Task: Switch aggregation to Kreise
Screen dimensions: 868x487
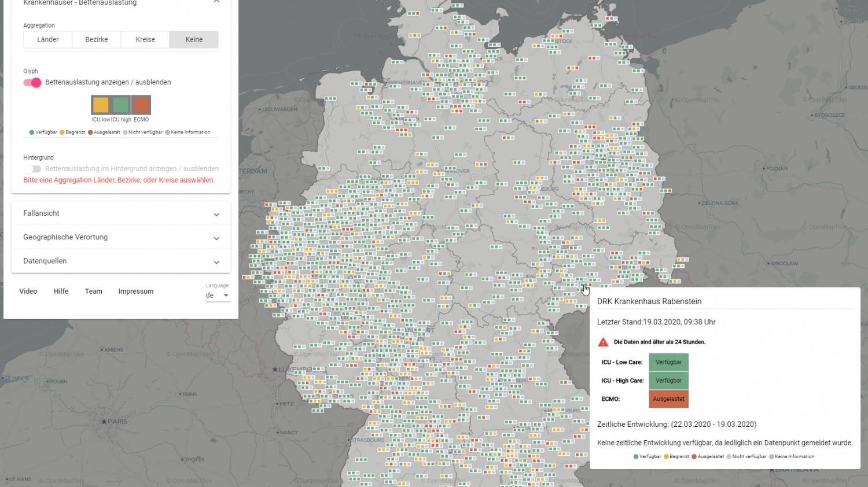Action: point(145,39)
